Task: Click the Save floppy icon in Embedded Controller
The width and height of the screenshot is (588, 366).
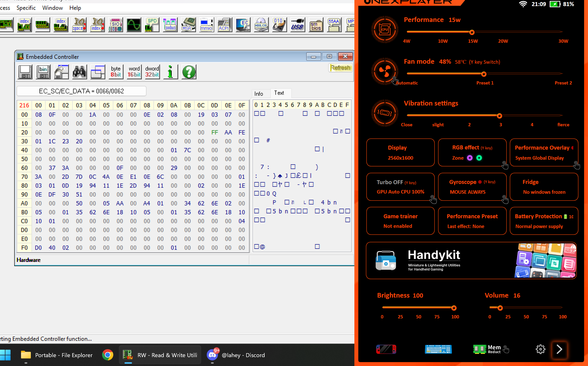Action: (x=25, y=72)
